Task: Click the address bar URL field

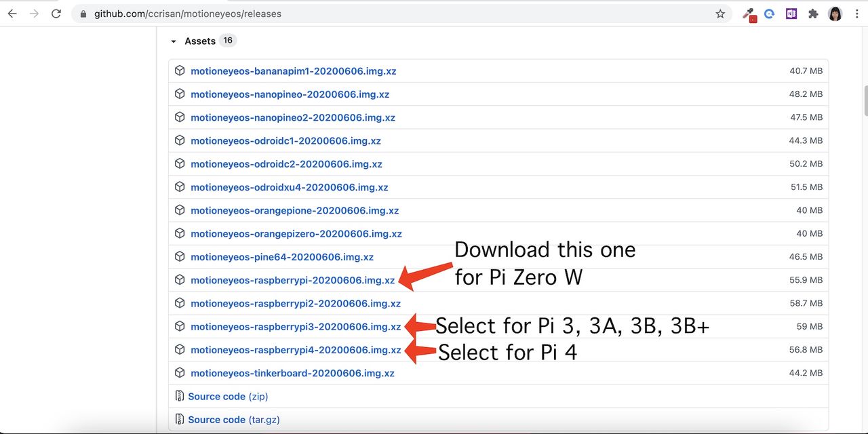Action: click(400, 14)
